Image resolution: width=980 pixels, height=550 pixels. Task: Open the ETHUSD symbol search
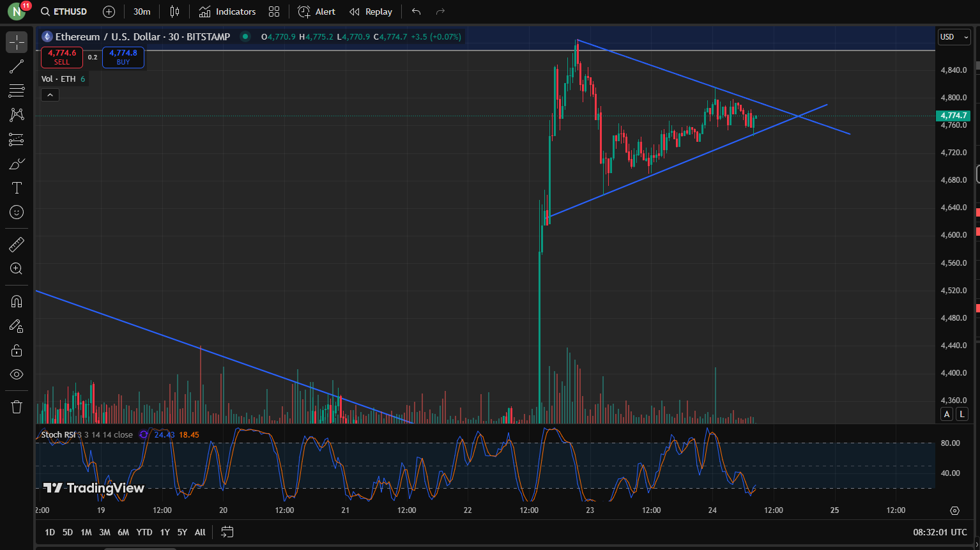64,11
